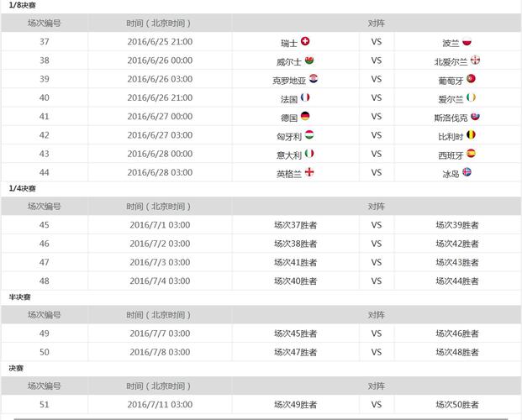Click the Italy flag icon
Screen dimensions: 522x420
tap(309, 154)
